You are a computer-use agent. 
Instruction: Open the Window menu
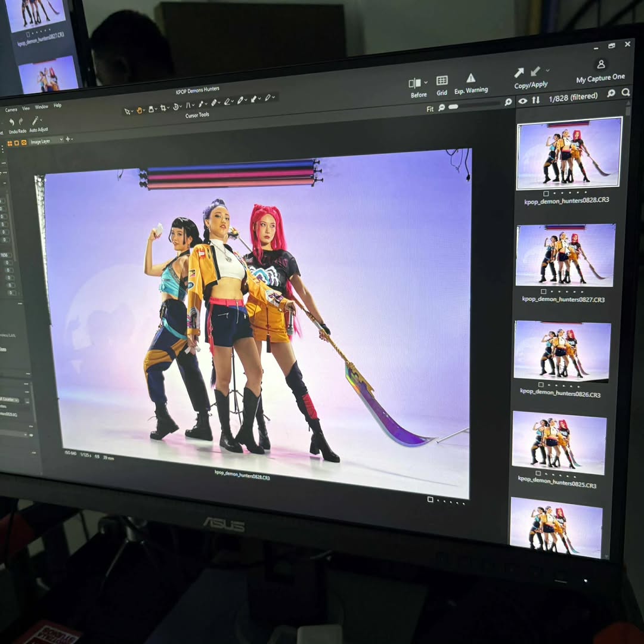(x=41, y=107)
